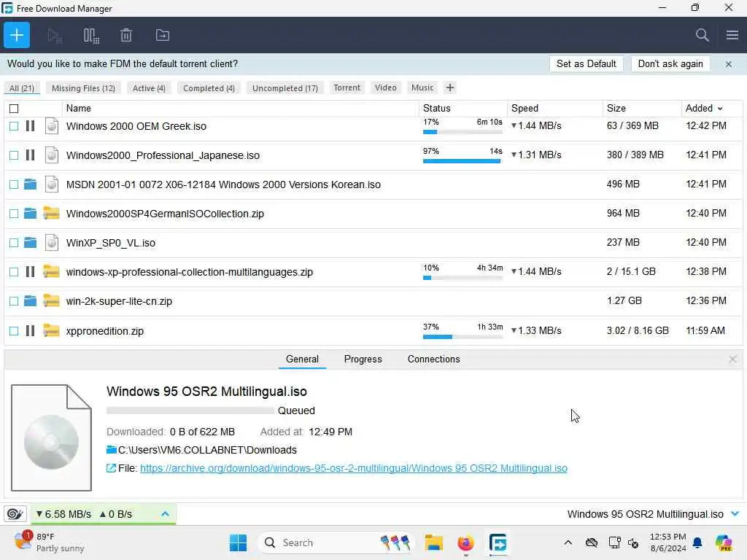Select the Missing Files (12) filter
Viewport: 747px width, 560px height.
click(83, 88)
